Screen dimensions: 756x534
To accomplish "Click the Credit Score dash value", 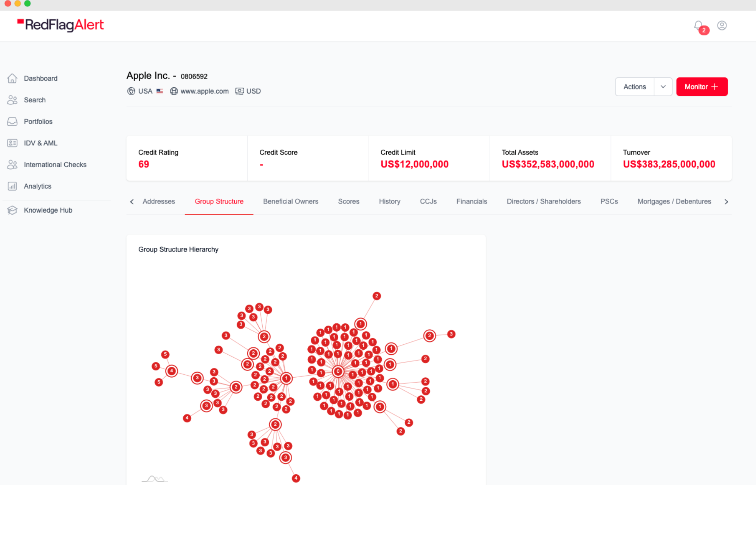I will 261,165.
